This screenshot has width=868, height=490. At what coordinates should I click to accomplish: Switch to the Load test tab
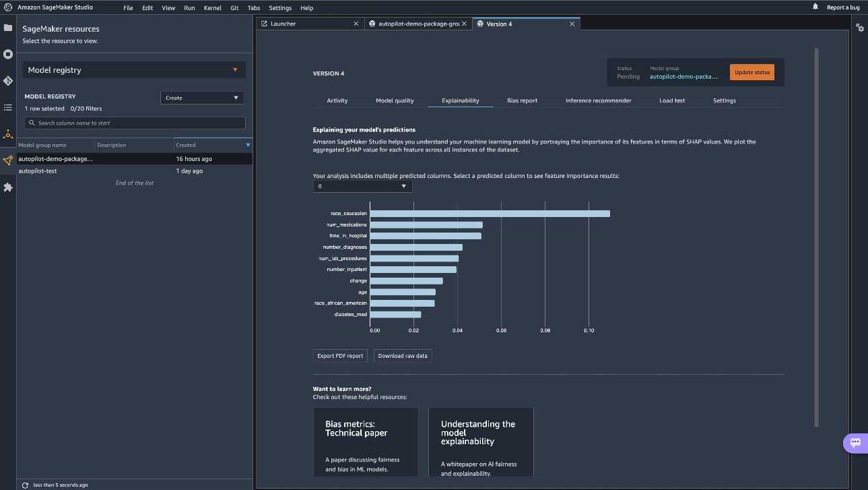(672, 100)
